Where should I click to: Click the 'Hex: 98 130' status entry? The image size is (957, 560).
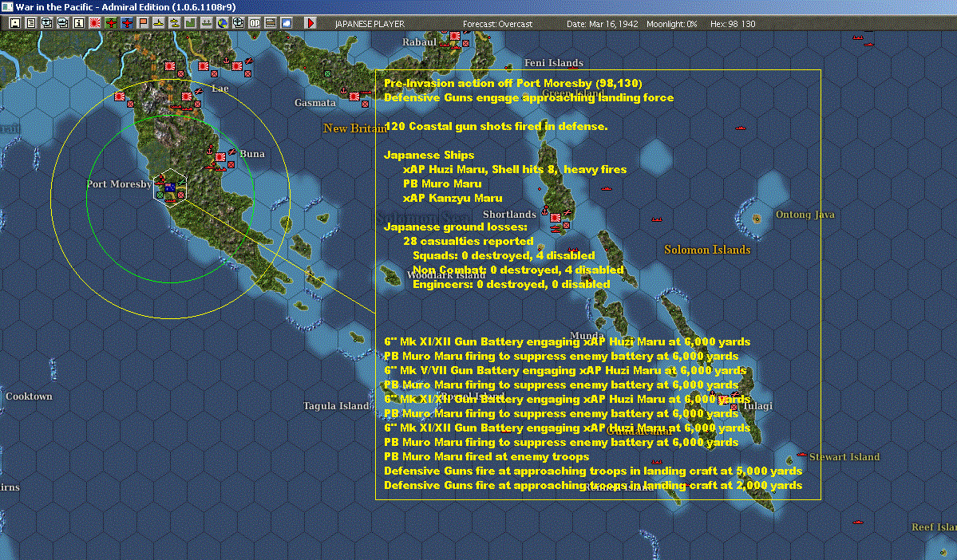point(733,24)
